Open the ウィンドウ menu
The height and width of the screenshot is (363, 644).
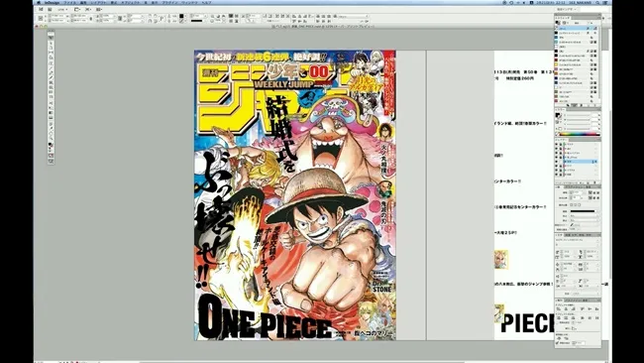click(189, 2)
